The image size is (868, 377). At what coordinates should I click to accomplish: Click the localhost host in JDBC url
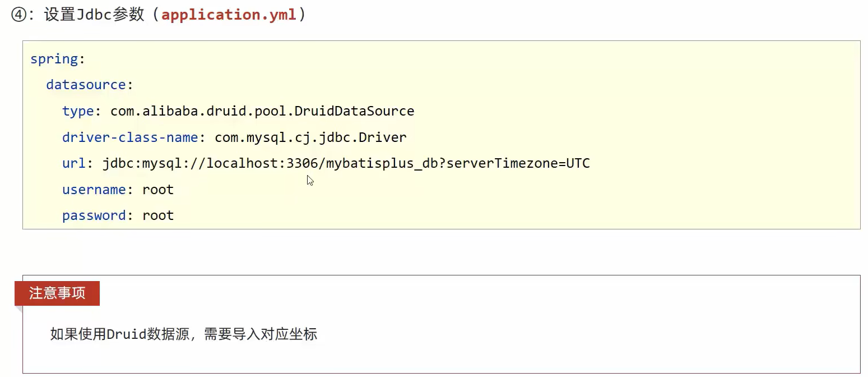pyautogui.click(x=243, y=163)
